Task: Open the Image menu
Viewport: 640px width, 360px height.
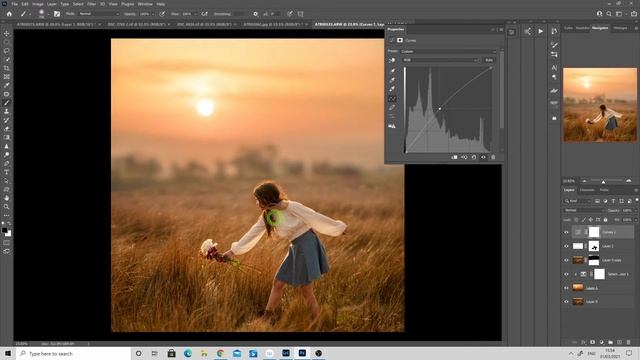Action: (x=38, y=4)
